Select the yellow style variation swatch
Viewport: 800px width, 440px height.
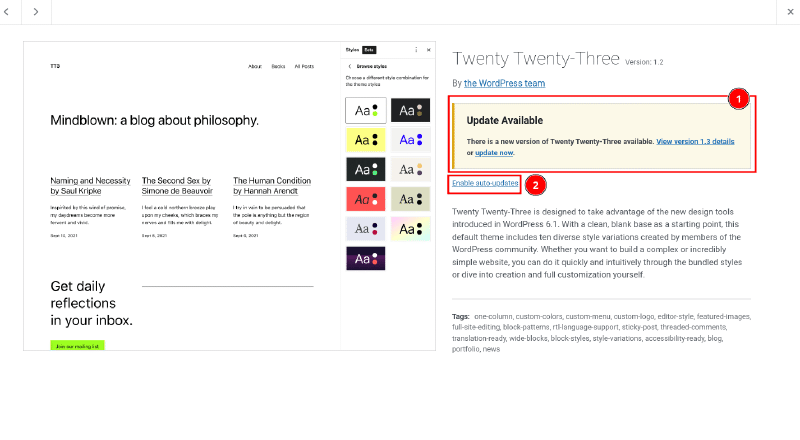[x=363, y=140]
